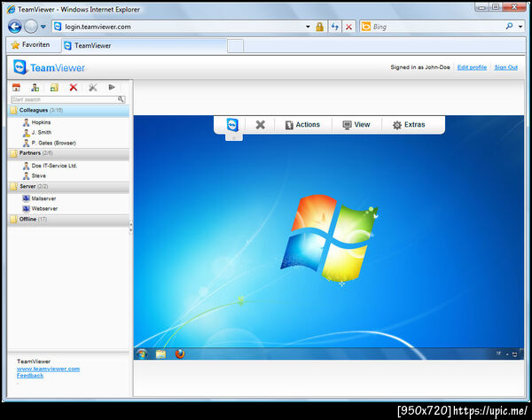Click the Sign Out link

[x=506, y=67]
